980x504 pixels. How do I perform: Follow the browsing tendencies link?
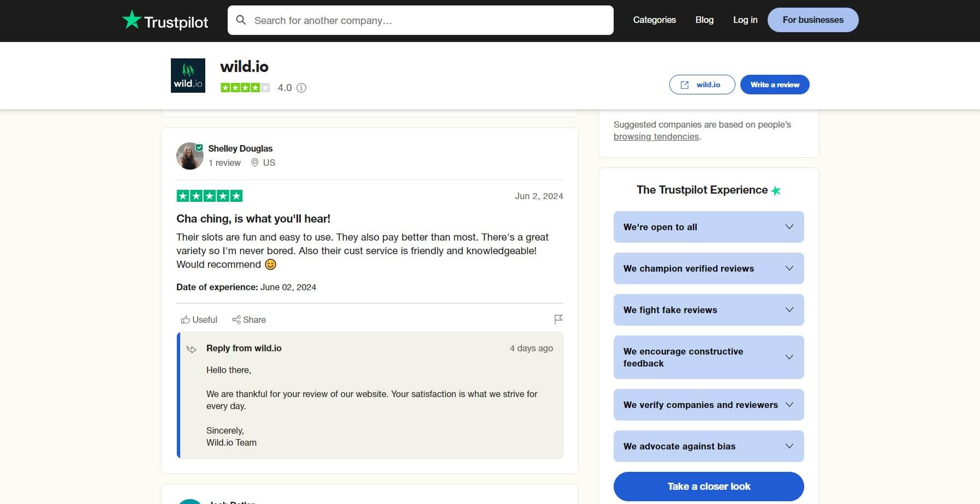pyautogui.click(x=657, y=136)
